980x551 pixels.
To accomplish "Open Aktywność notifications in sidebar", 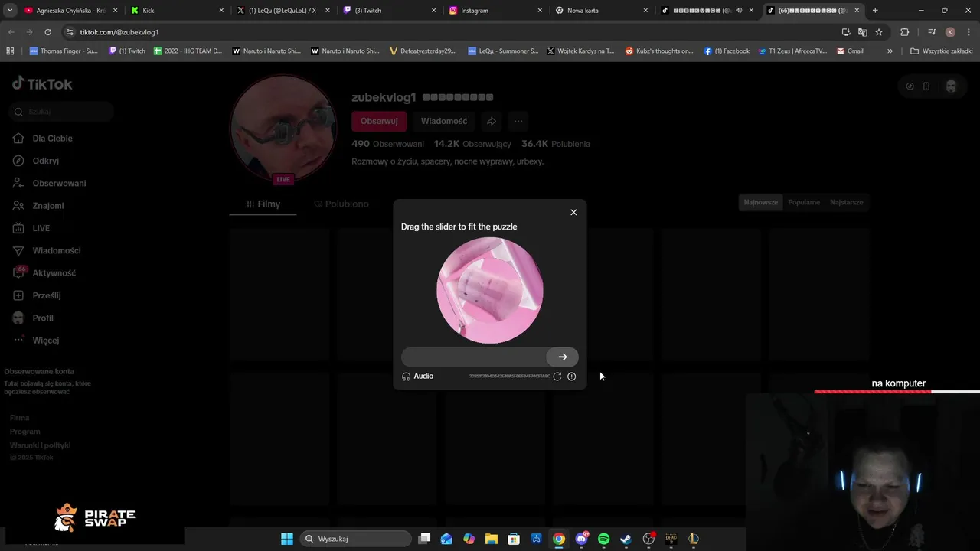I will coord(44,273).
